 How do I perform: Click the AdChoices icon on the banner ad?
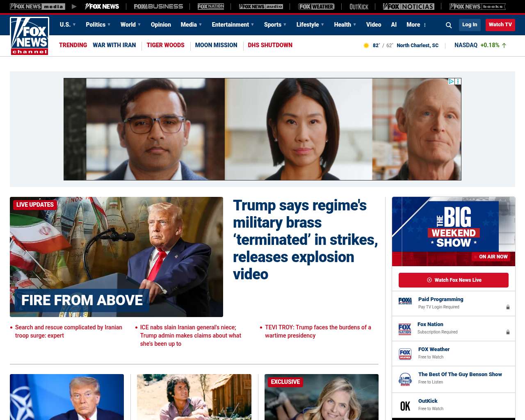[x=451, y=81]
